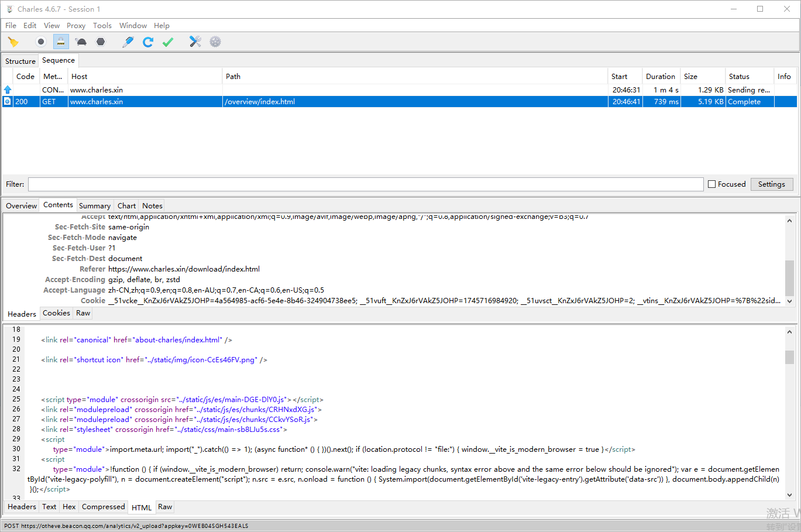This screenshot has height=532, width=801.
Task: Sort by the Path column header
Action: coord(415,76)
